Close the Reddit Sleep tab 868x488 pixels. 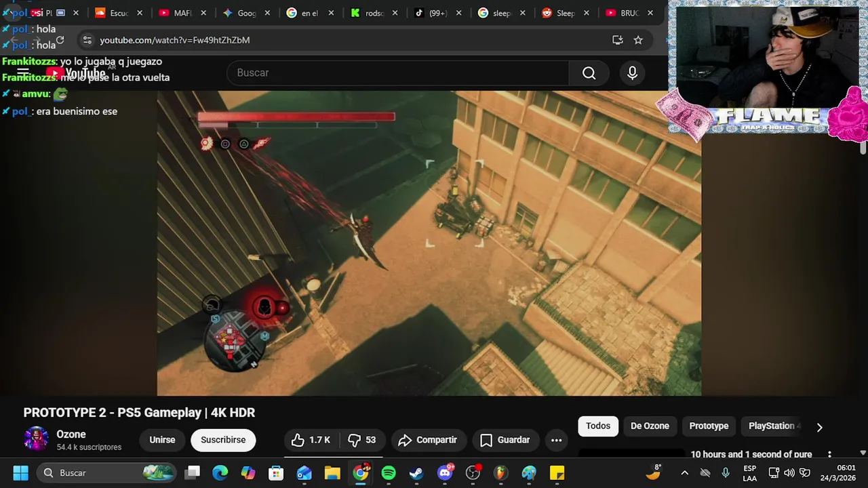[587, 13]
